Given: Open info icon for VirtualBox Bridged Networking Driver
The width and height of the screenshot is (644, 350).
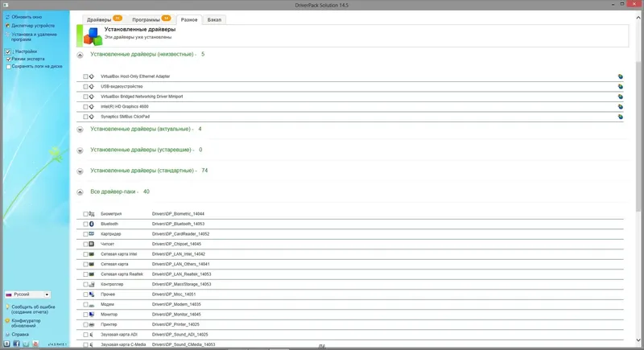Looking at the screenshot, I should coord(620,97).
